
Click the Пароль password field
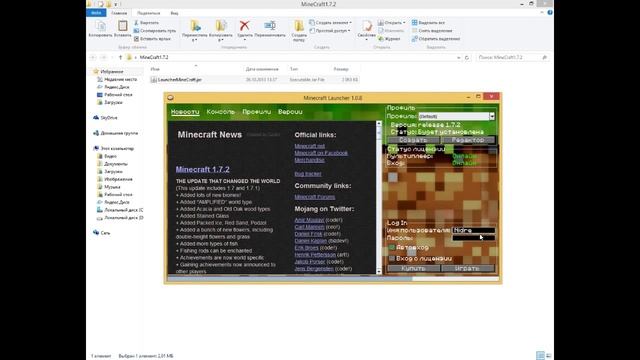click(473, 238)
